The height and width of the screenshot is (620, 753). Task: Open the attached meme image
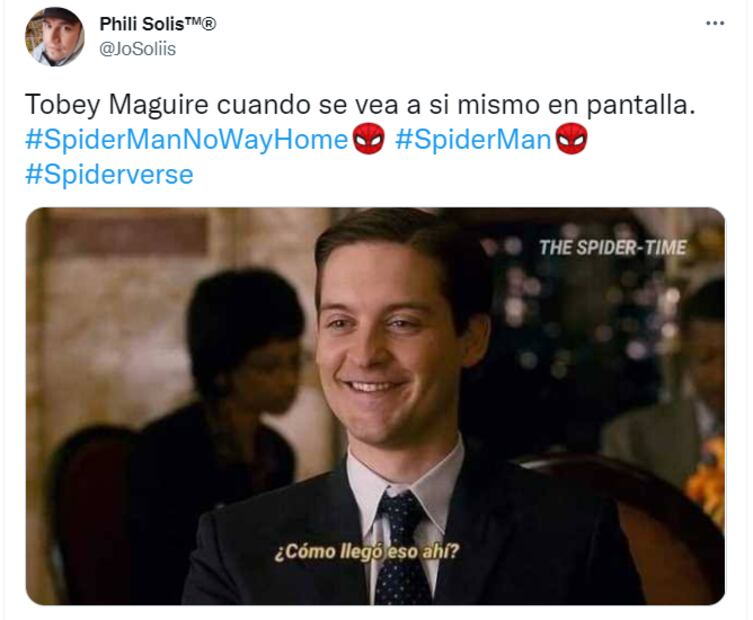pos(375,406)
